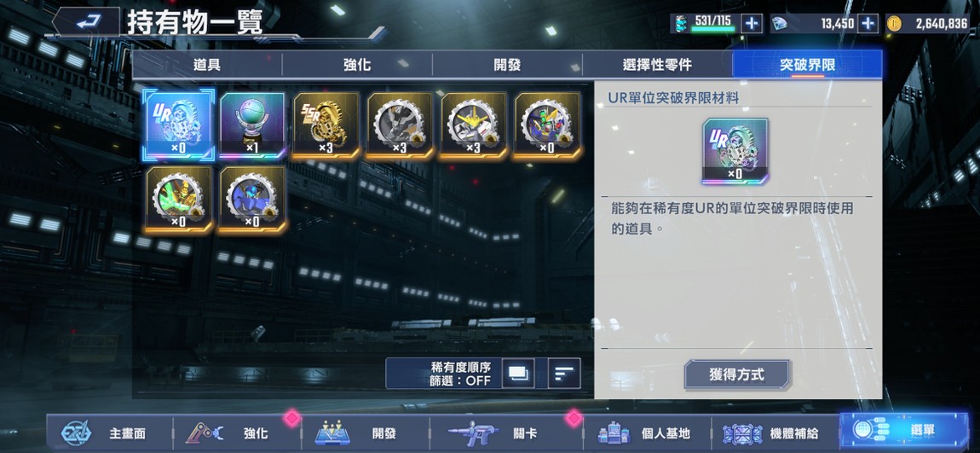Viewport: 980px width, 453px height.
Task: Add stamina with the plus next to 531/115
Action: (752, 24)
